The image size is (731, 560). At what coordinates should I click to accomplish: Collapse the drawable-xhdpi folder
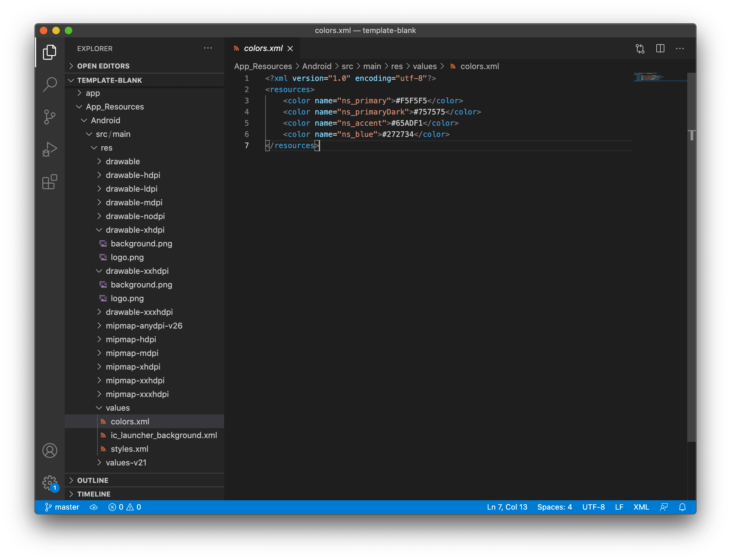tap(135, 230)
